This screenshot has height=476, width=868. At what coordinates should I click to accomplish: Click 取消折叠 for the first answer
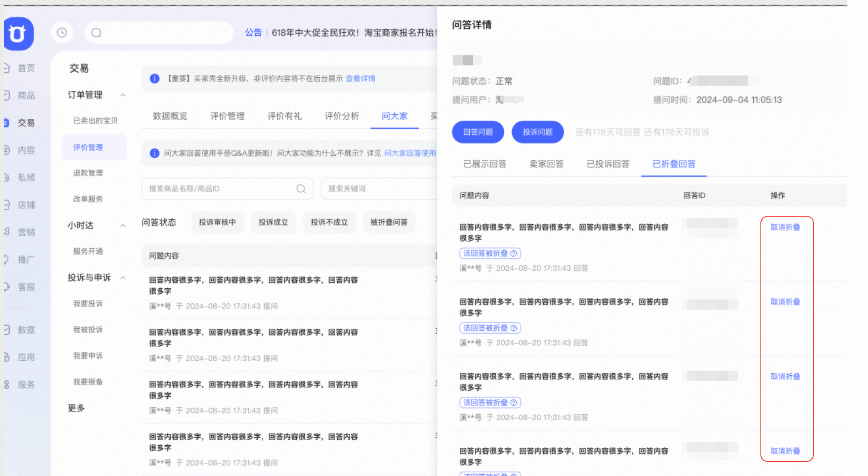tap(785, 227)
